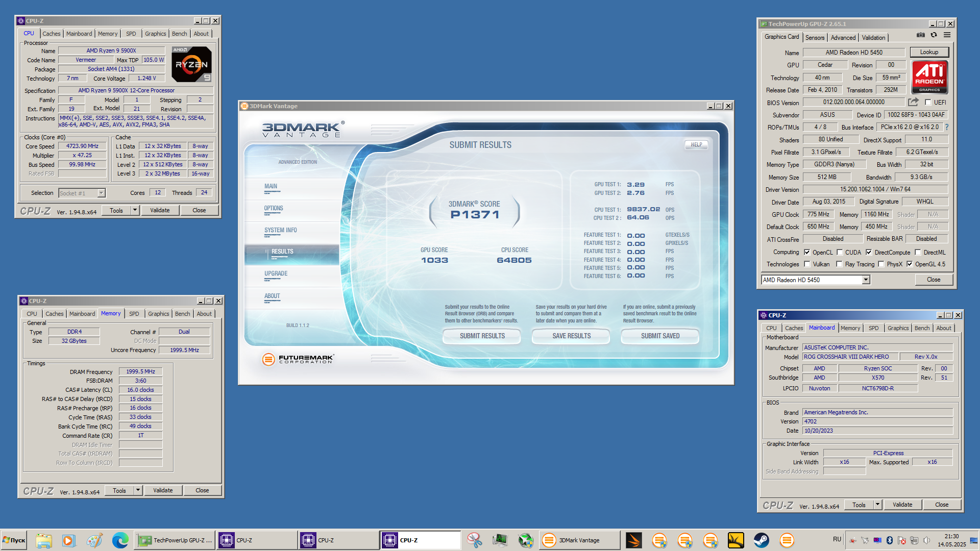Viewport: 980px width, 551px height.
Task: Click the Help button in 3DMark Vantage
Action: point(696,144)
